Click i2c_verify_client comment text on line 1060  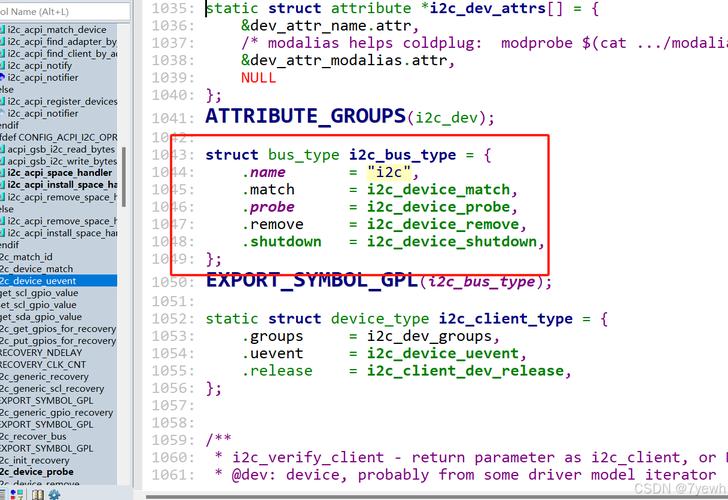[x=308, y=457]
